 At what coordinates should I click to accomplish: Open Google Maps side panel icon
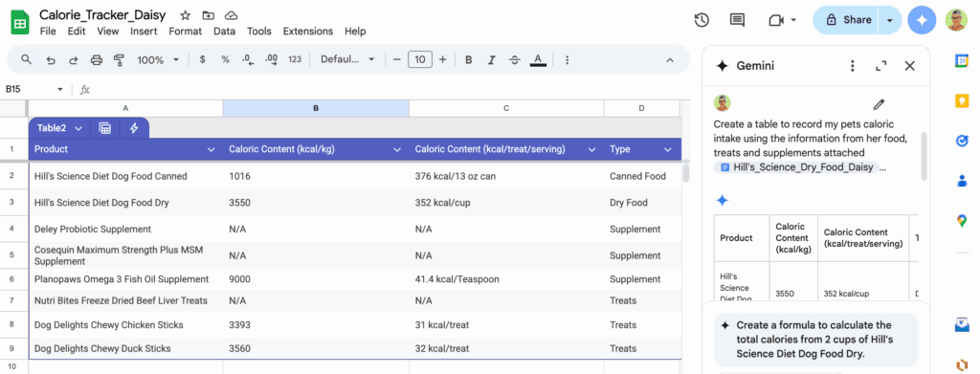pos(961,220)
